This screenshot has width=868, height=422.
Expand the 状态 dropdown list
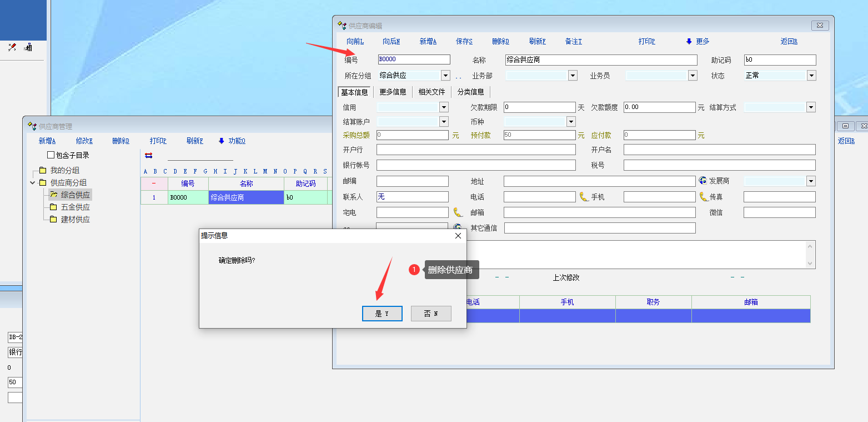[811, 76]
